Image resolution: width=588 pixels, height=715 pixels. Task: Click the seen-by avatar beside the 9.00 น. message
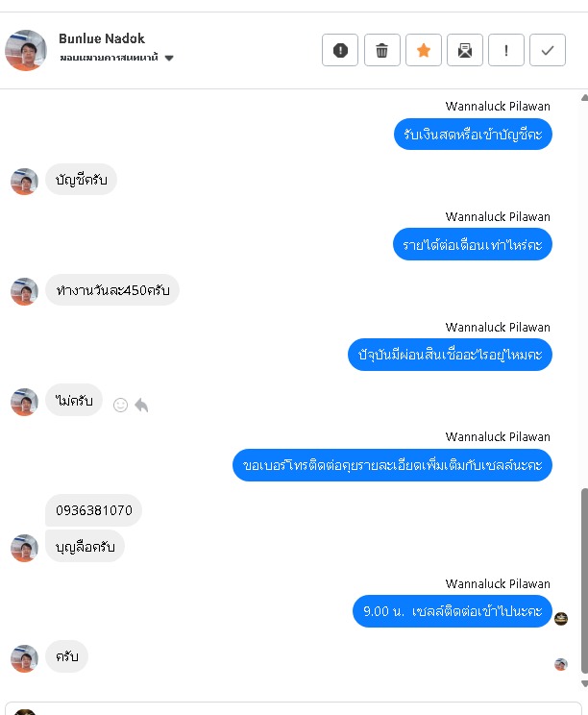[x=561, y=619]
